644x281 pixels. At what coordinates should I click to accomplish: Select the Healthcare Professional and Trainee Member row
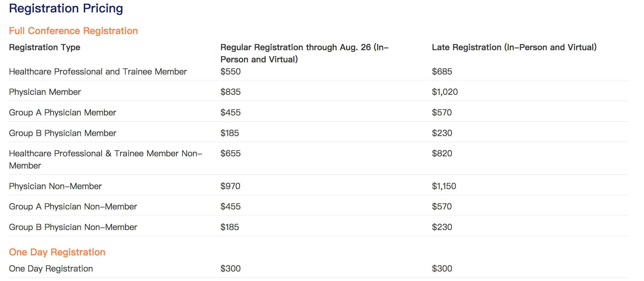coord(318,72)
